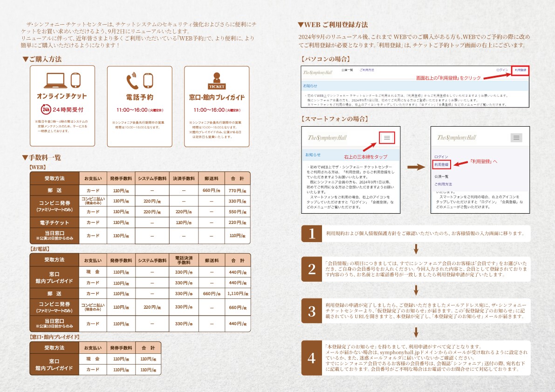Click The Symphony Hall logo in the left smartphone screenshot
Viewport: 555px width, 392px height.
327,138
